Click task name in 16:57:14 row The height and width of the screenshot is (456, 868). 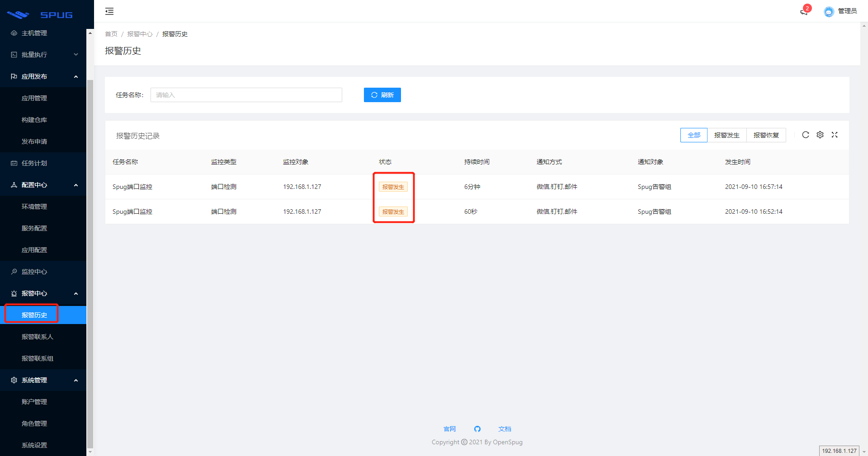click(132, 187)
